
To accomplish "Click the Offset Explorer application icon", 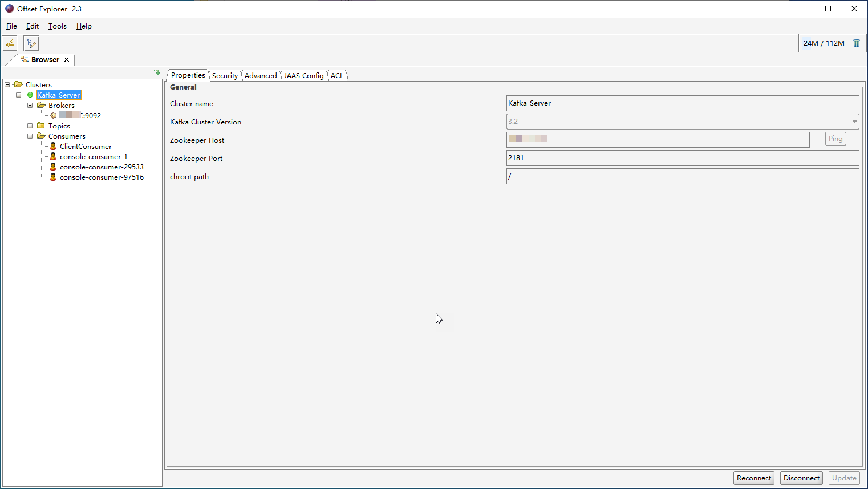I will point(9,9).
